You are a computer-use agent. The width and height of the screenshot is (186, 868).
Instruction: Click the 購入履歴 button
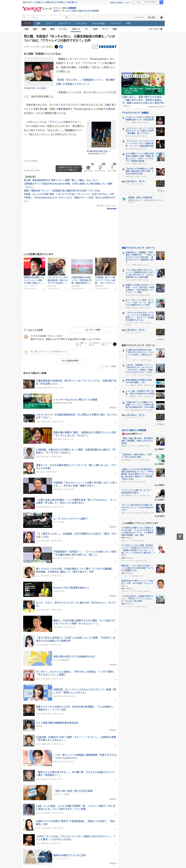tap(152, 18)
